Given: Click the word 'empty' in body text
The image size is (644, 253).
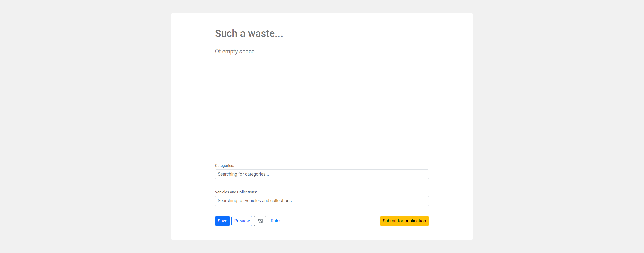Looking at the screenshot, I should (x=230, y=52).
